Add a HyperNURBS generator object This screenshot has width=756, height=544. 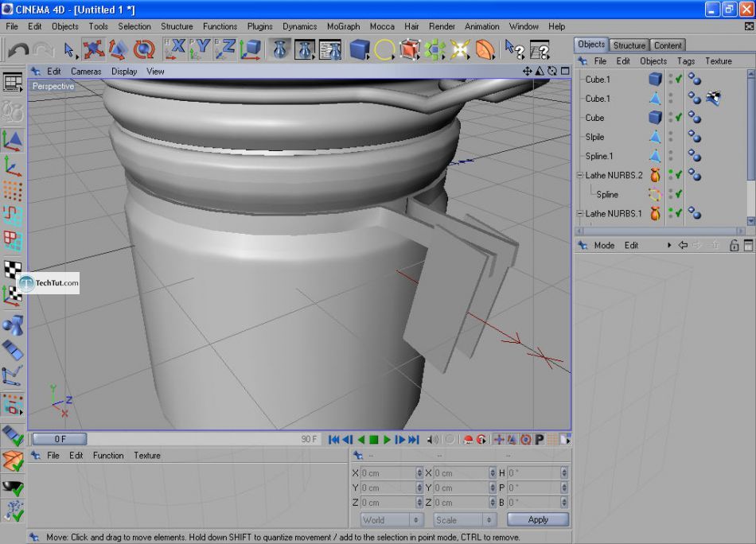pyautogui.click(x=409, y=49)
